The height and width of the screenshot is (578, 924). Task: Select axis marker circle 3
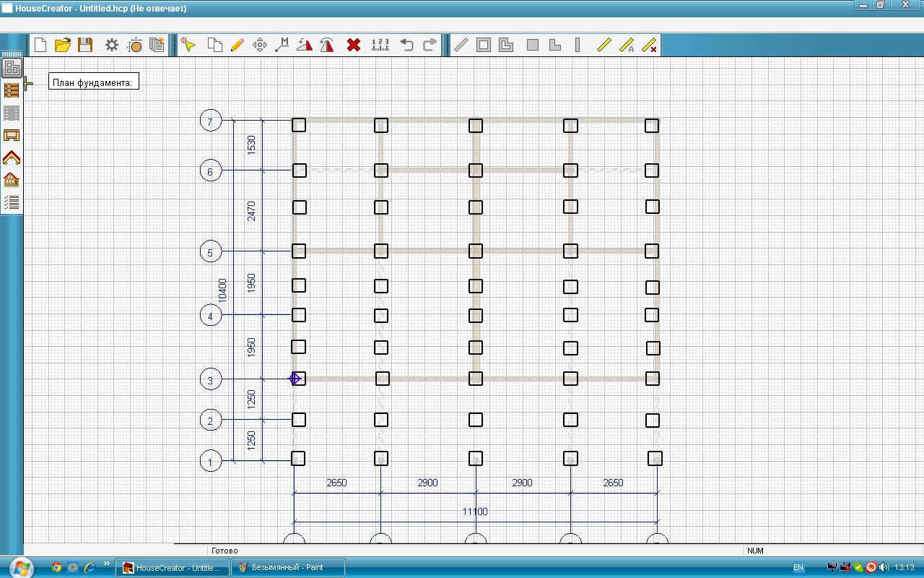point(210,379)
